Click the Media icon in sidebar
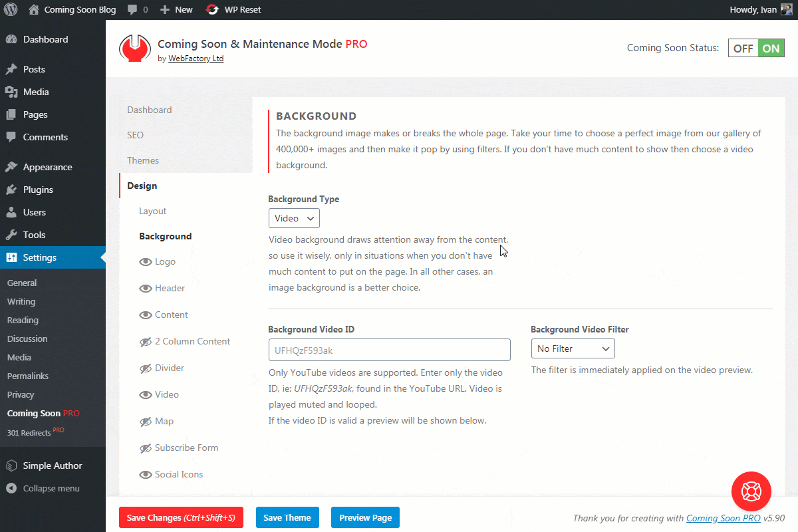 pyautogui.click(x=11, y=92)
